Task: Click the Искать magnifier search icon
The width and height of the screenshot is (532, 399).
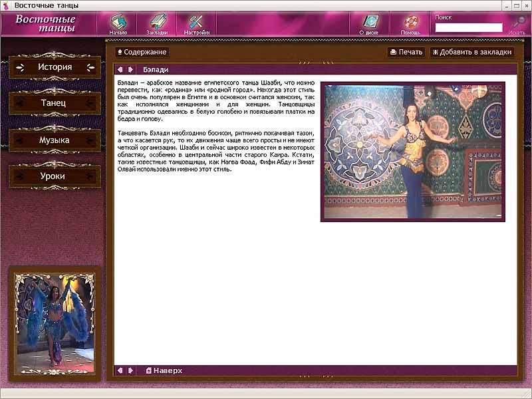Action: [x=517, y=23]
